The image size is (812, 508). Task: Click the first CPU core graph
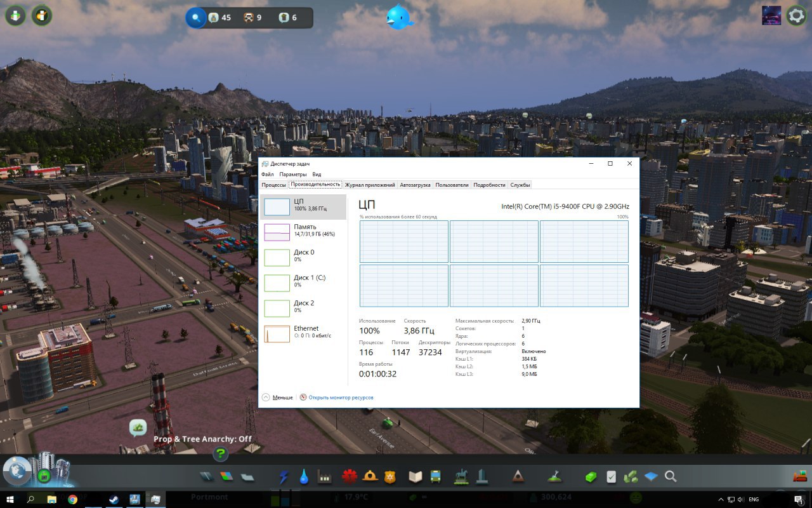(x=403, y=241)
